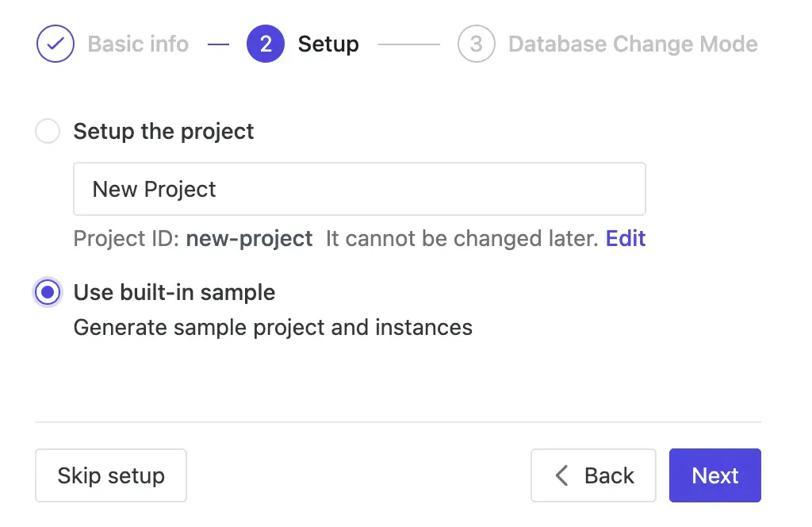This screenshot has width=812, height=527.
Task: Open the Database Change Mode step
Action: click(x=632, y=44)
